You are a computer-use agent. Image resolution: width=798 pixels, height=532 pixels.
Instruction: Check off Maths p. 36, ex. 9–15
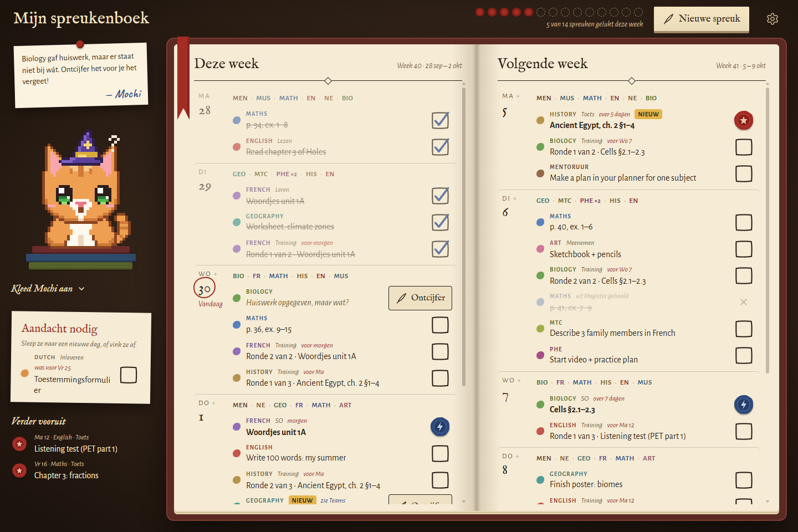(x=440, y=325)
